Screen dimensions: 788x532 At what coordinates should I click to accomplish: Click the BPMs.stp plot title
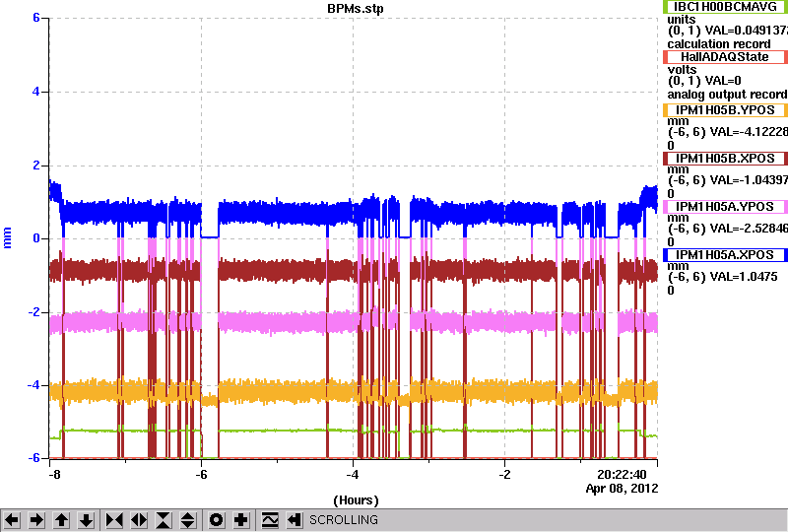click(356, 9)
